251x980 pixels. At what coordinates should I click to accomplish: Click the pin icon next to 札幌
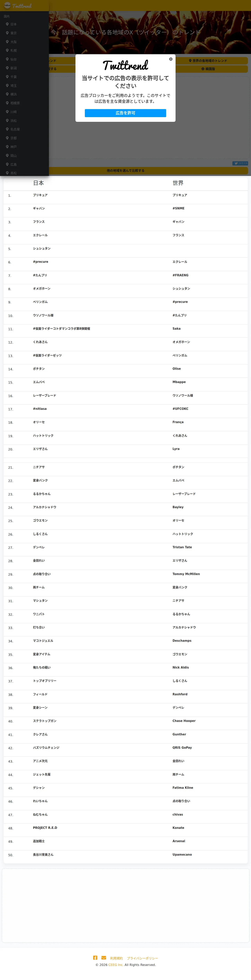[7, 50]
